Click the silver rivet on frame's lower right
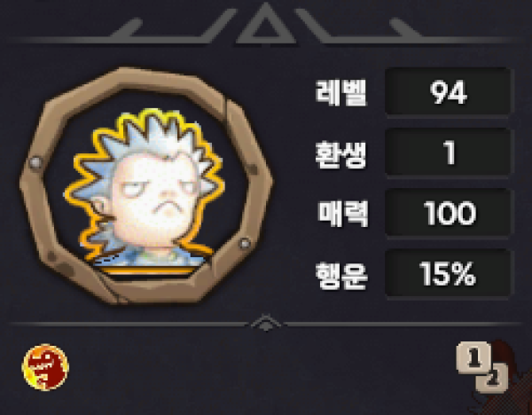This screenshot has width=532, height=415. click(245, 243)
